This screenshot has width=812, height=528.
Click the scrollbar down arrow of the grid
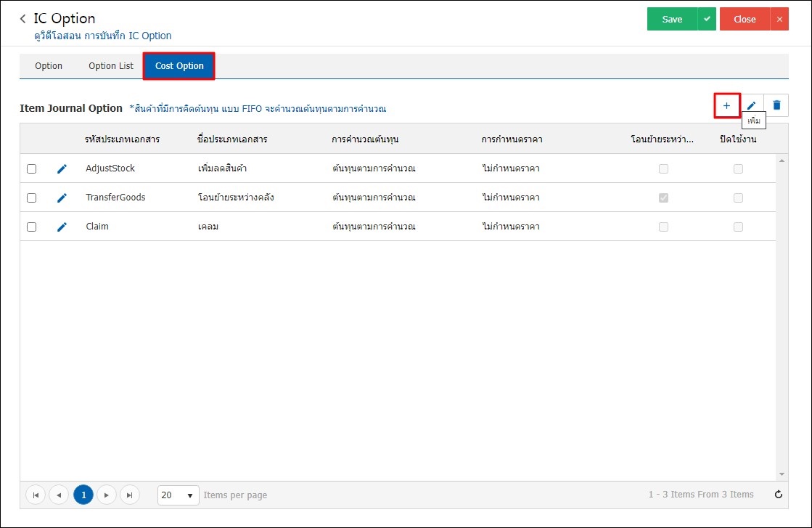pos(782,474)
